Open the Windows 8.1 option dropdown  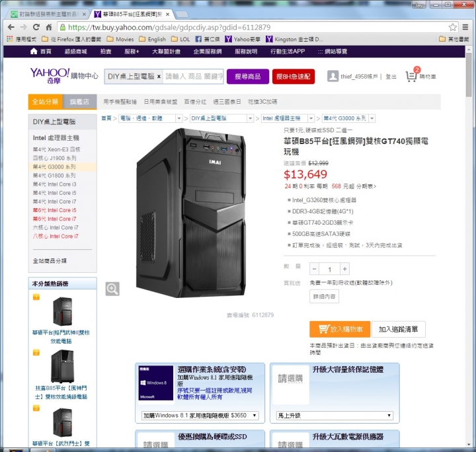[200, 415]
